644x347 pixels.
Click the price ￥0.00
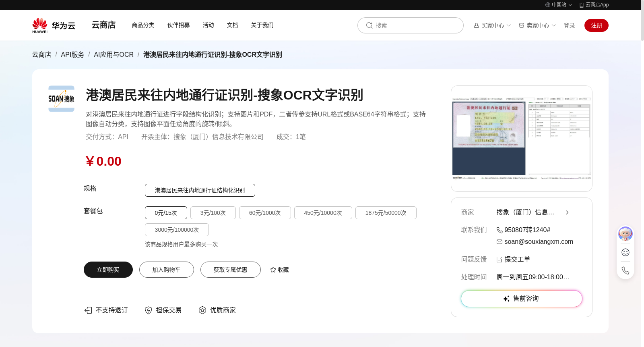(103, 161)
